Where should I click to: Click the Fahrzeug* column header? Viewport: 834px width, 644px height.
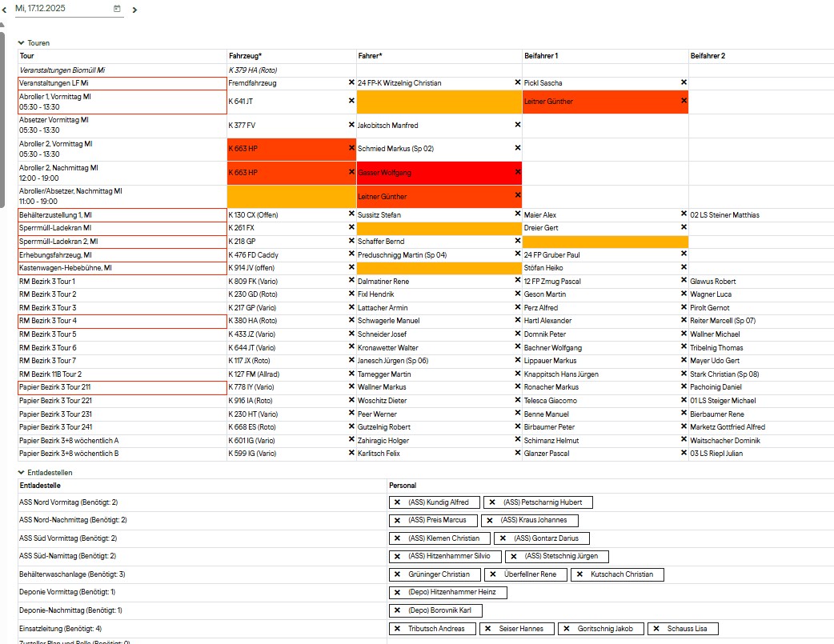(x=245, y=56)
